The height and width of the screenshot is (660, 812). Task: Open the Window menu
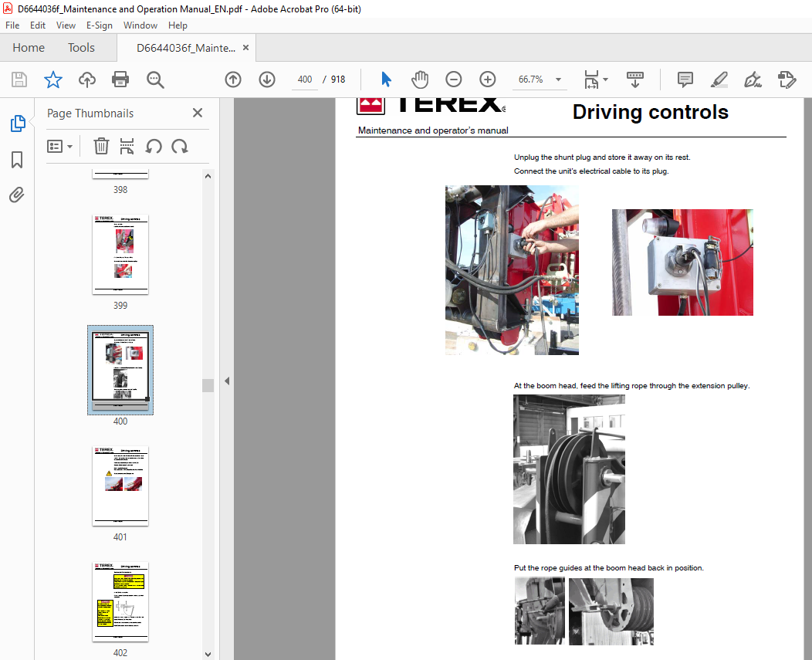[140, 25]
